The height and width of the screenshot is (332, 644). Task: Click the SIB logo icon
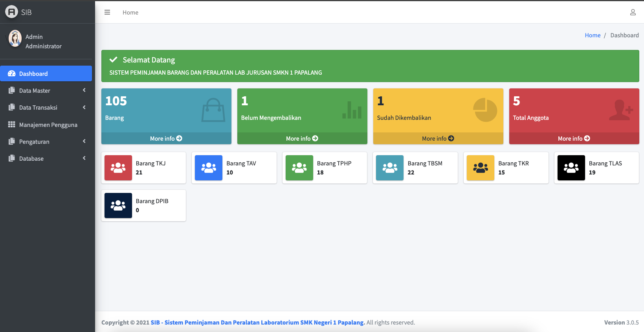coord(11,12)
